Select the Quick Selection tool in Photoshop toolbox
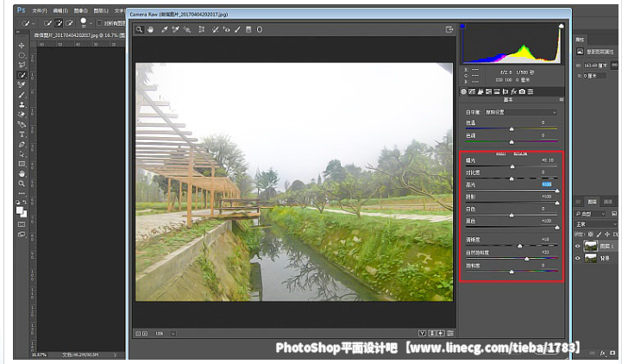628x364 pixels. click(22, 75)
